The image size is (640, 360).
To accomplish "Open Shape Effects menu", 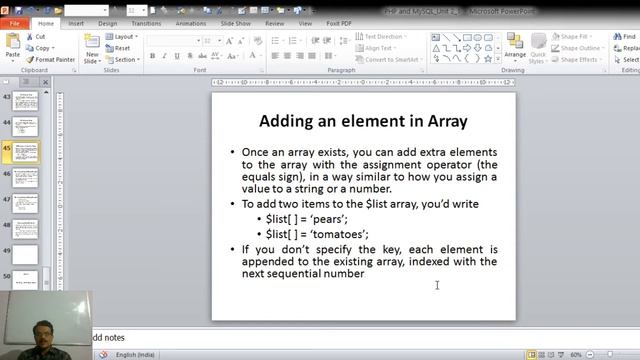I will 577,60.
